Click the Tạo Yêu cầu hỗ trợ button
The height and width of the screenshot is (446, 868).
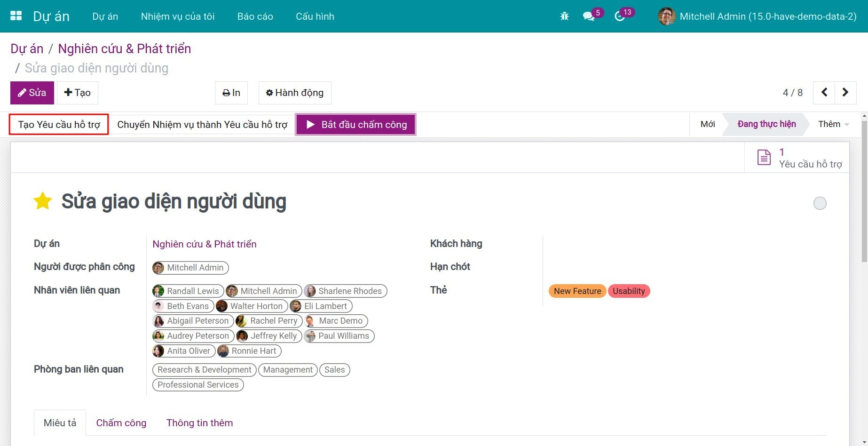59,125
